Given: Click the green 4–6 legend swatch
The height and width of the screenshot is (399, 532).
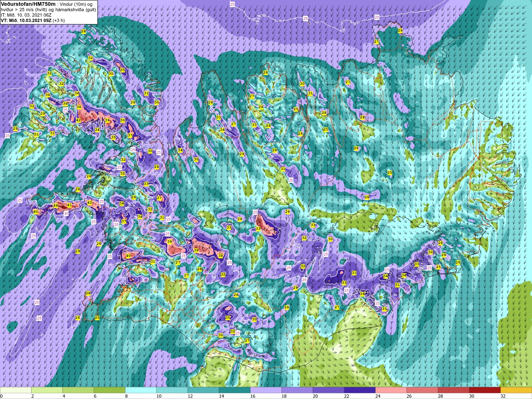Looking at the screenshot, I should coord(78,390).
